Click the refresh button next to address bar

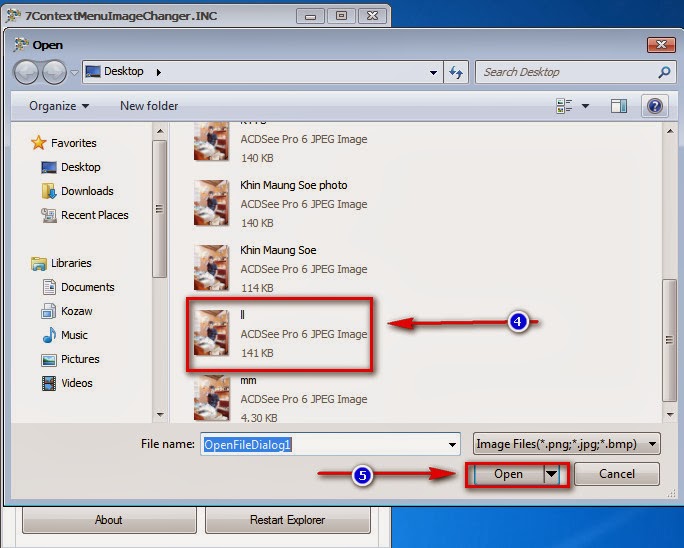click(456, 72)
